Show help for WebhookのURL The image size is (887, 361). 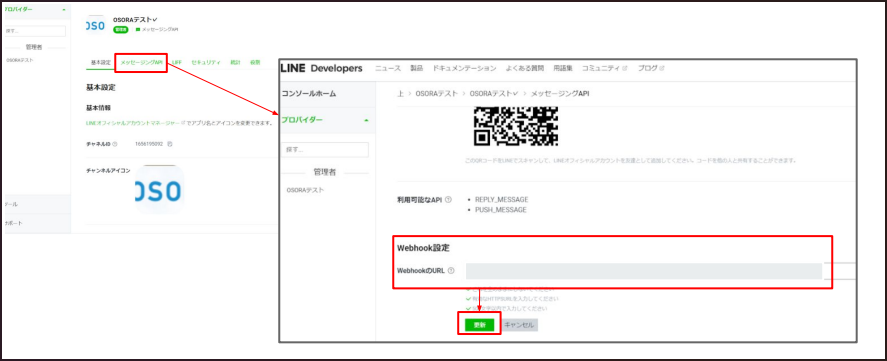click(x=451, y=270)
